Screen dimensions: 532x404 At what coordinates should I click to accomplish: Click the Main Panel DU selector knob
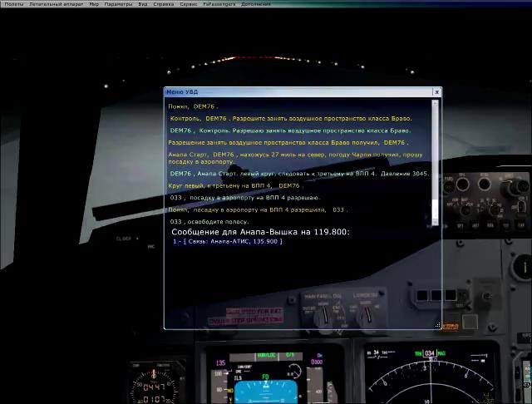click(321, 315)
